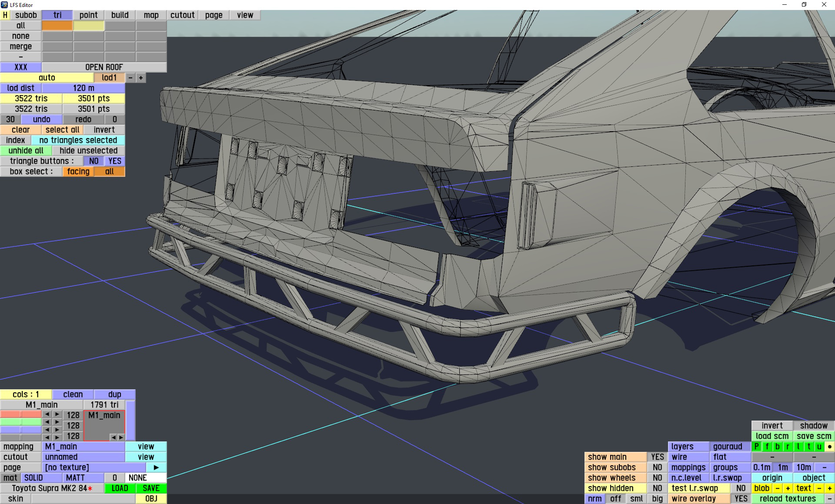Click the orange color swatch
Screen dimensions: 835x504
click(57, 26)
